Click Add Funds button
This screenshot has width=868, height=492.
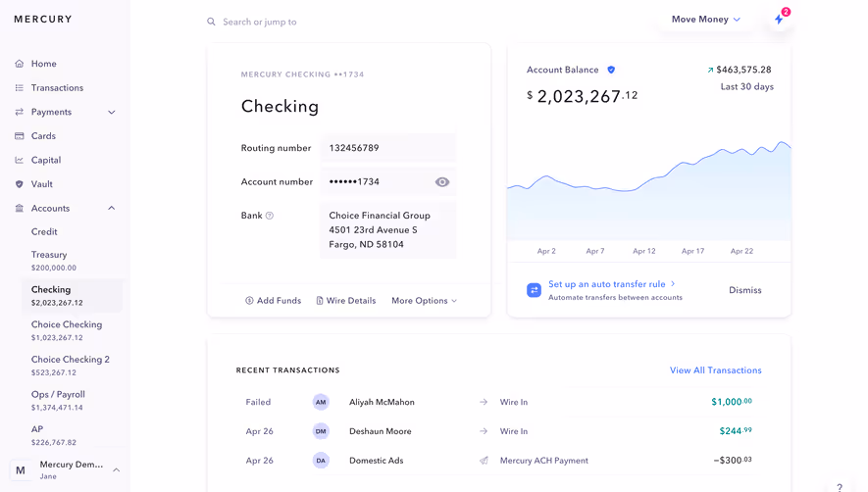point(273,301)
